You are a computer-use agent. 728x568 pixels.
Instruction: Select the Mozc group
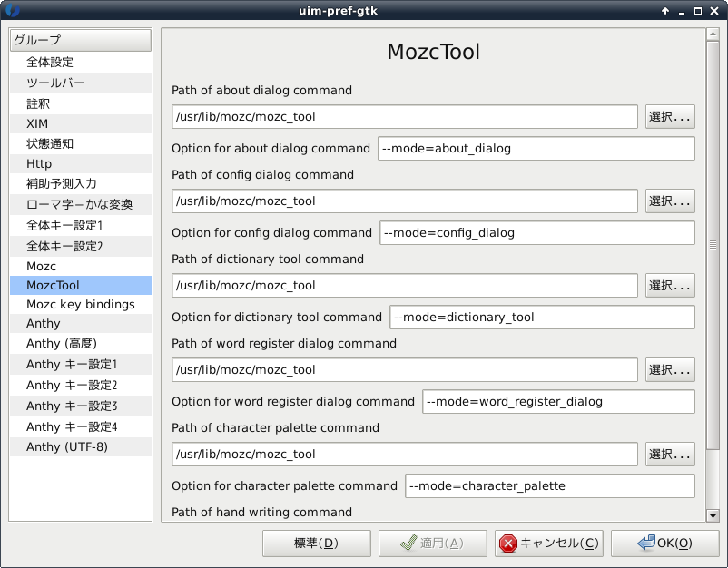80,266
